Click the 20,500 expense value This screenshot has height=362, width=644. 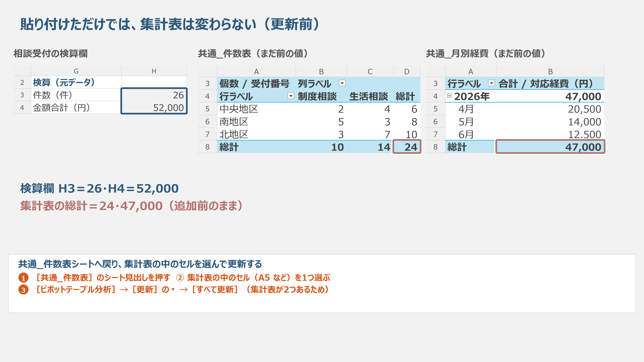(x=550, y=109)
